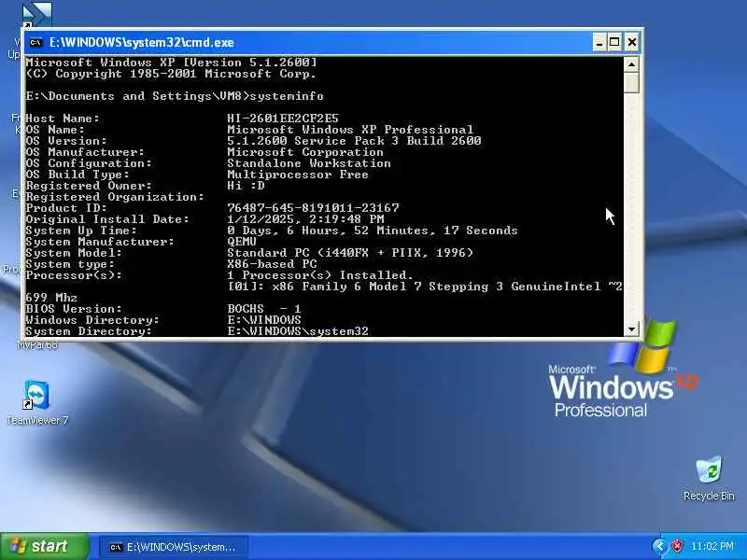Click the Host Name value HI-2601EE2CF2E5

[x=283, y=119]
